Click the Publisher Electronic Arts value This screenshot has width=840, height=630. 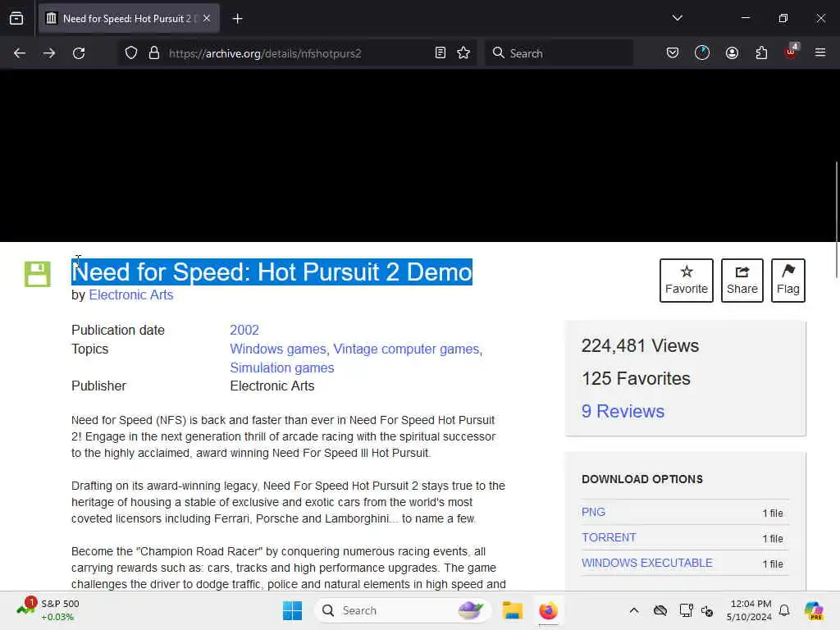[x=272, y=386]
